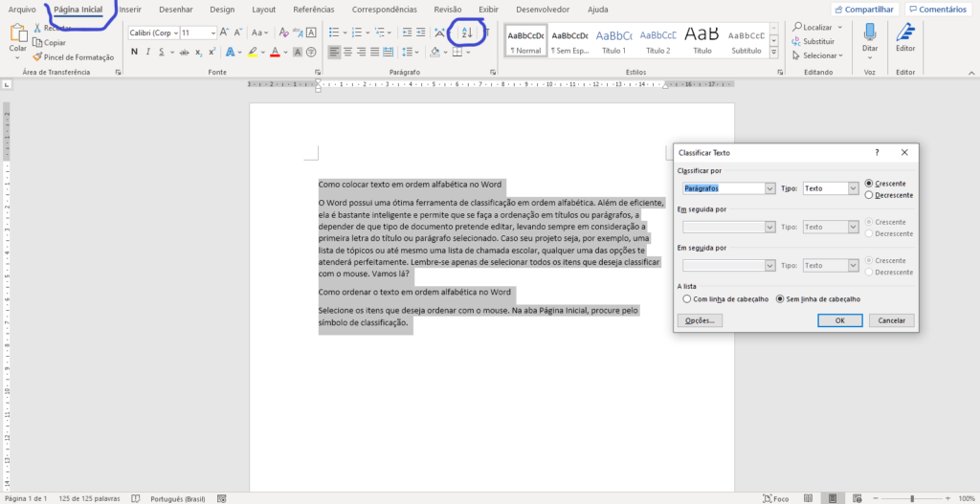Open the Calibri font name dropdown
The image size is (980, 504).
click(175, 33)
